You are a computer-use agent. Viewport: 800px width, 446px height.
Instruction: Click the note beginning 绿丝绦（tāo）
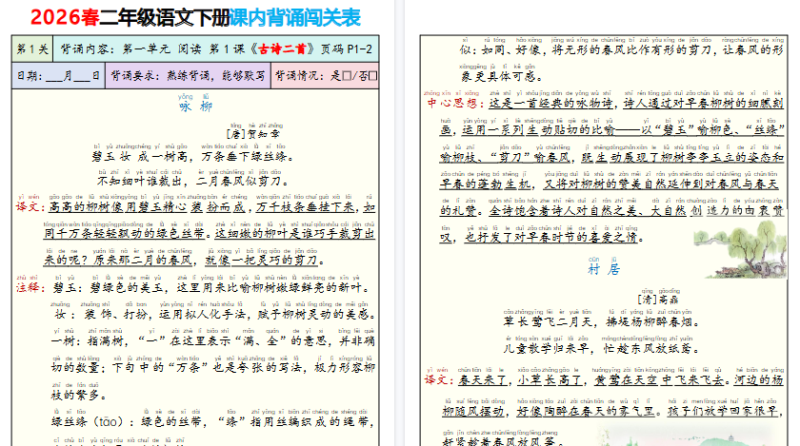[213, 422]
